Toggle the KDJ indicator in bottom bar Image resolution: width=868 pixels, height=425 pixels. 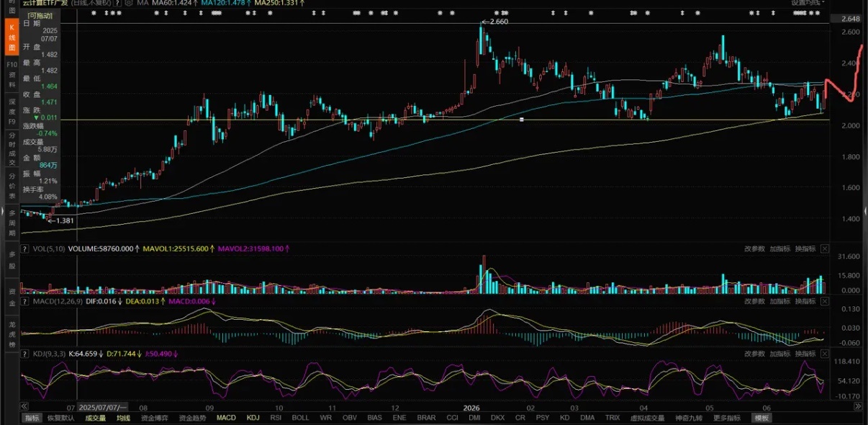[253, 418]
